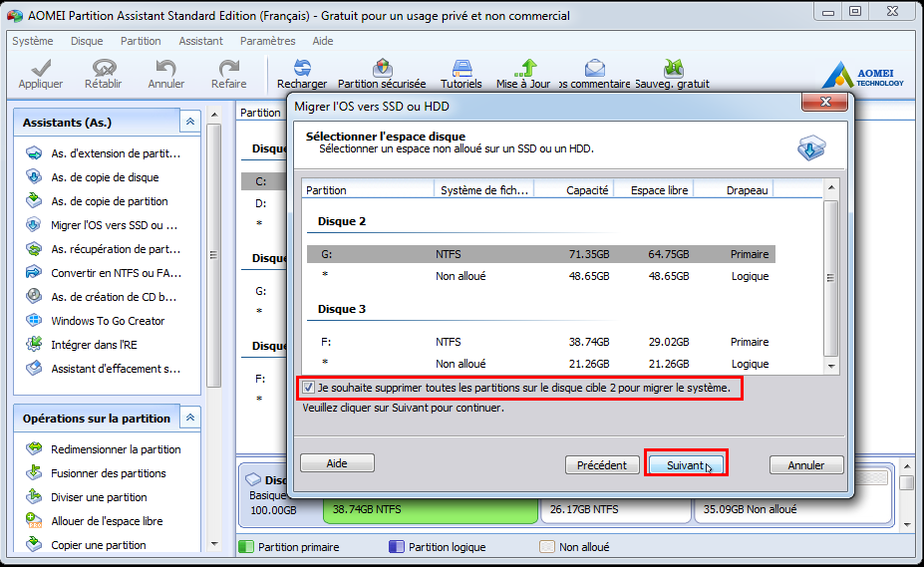The height and width of the screenshot is (567, 924).
Task: Click sidebar scrollbar up arrow
Action: click(214, 115)
